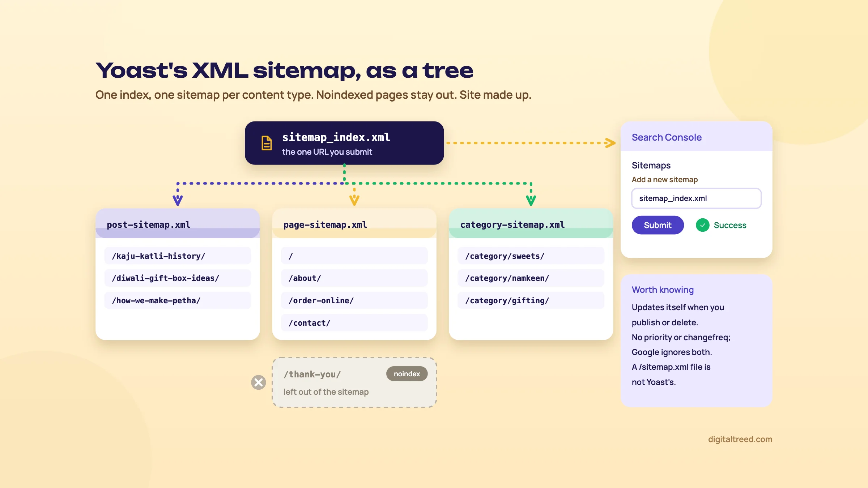Screen dimensions: 868x488
Task: Click the green Success checkmark icon
Action: [x=702, y=225]
